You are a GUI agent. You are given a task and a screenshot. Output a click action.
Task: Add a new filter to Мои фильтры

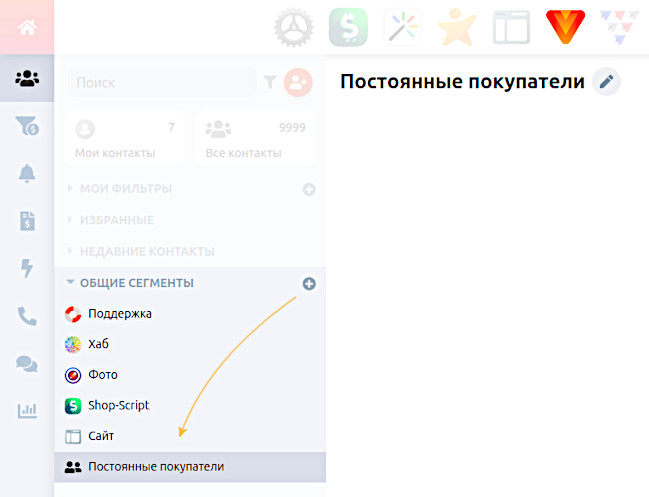tap(309, 190)
